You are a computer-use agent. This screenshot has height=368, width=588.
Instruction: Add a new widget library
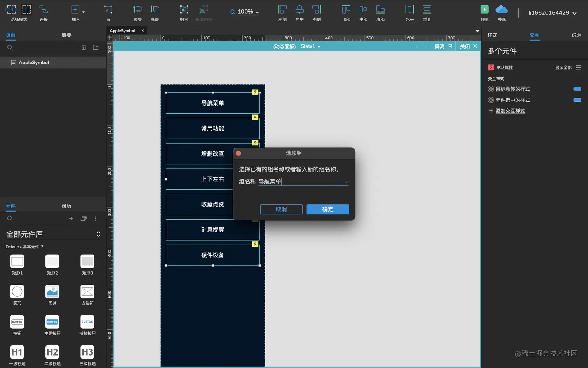tap(71, 218)
